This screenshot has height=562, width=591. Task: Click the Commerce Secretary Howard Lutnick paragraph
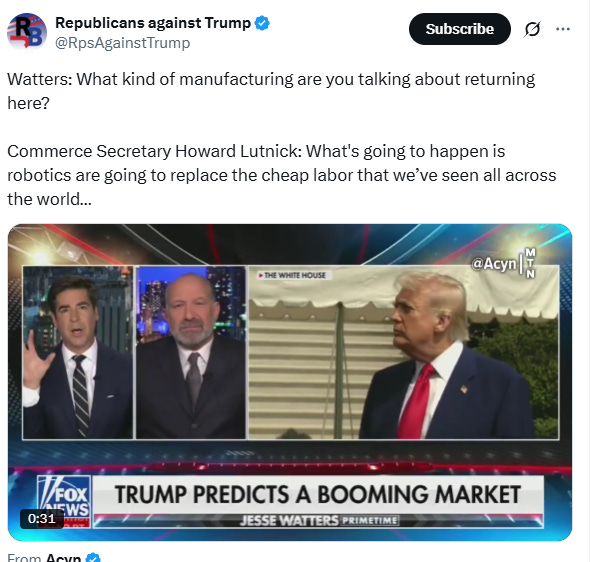tap(282, 175)
